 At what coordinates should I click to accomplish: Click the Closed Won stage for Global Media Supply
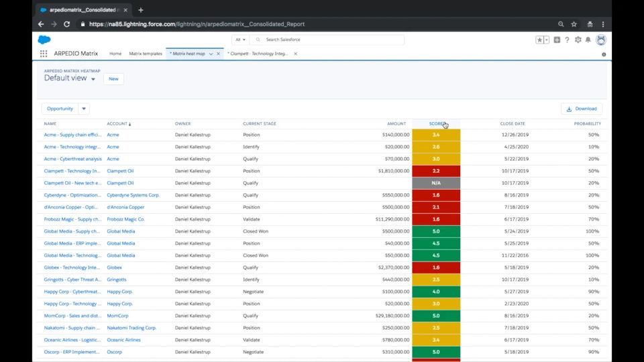point(256,231)
